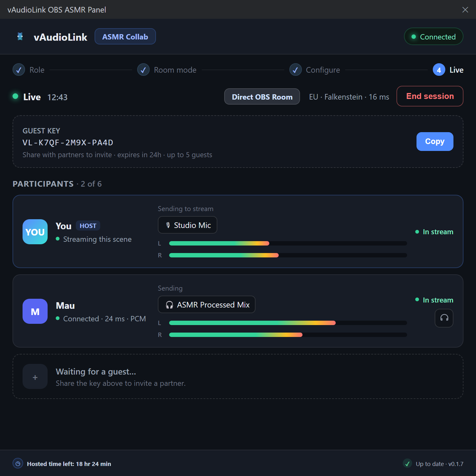The image size is (476, 476).
Task: Click the 'In stream' status for Mau
Action: 434,300
